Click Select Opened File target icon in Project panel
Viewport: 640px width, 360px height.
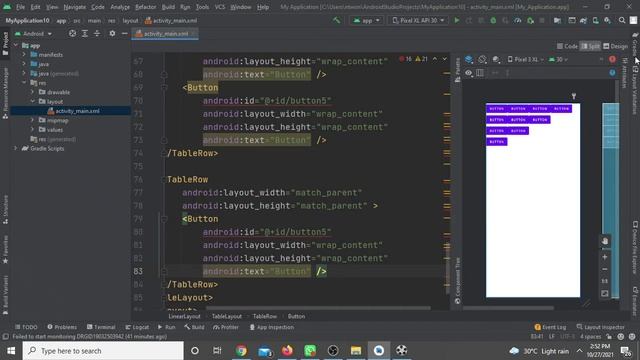click(x=72, y=33)
